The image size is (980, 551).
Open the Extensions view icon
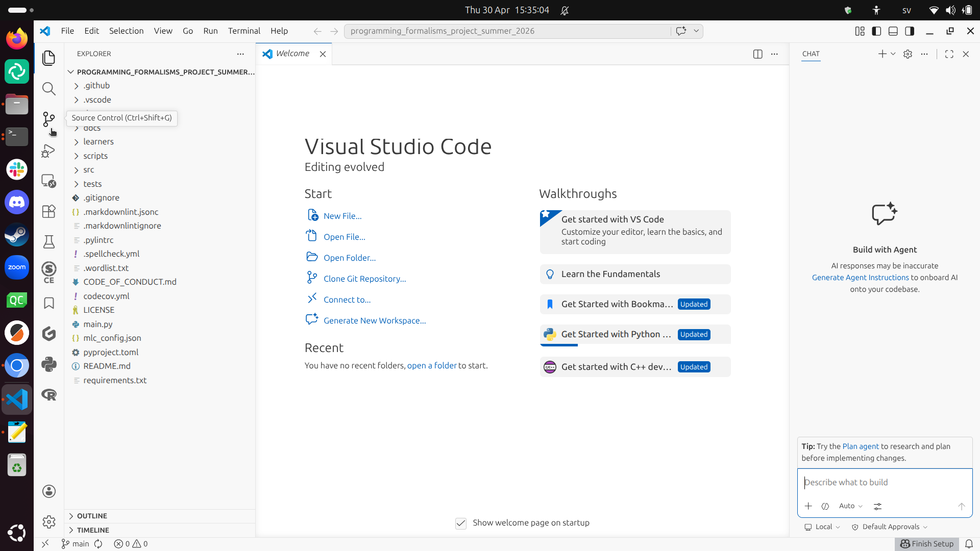pos(49,211)
